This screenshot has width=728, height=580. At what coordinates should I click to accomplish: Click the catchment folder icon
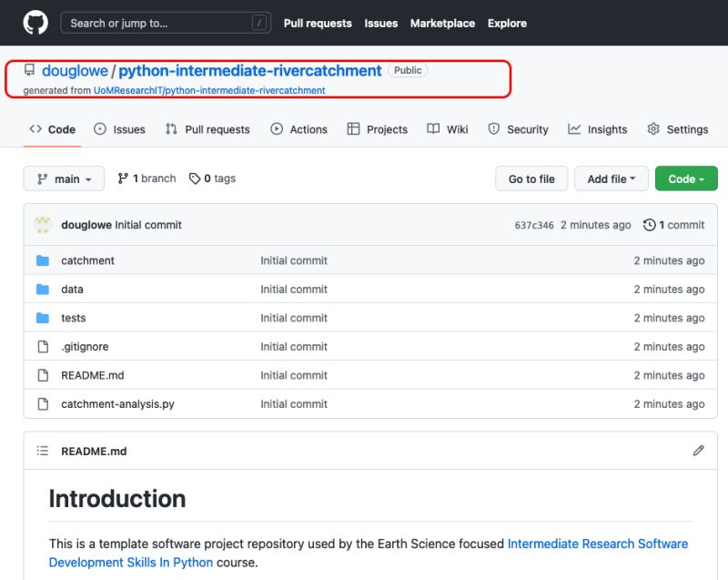(x=42, y=260)
